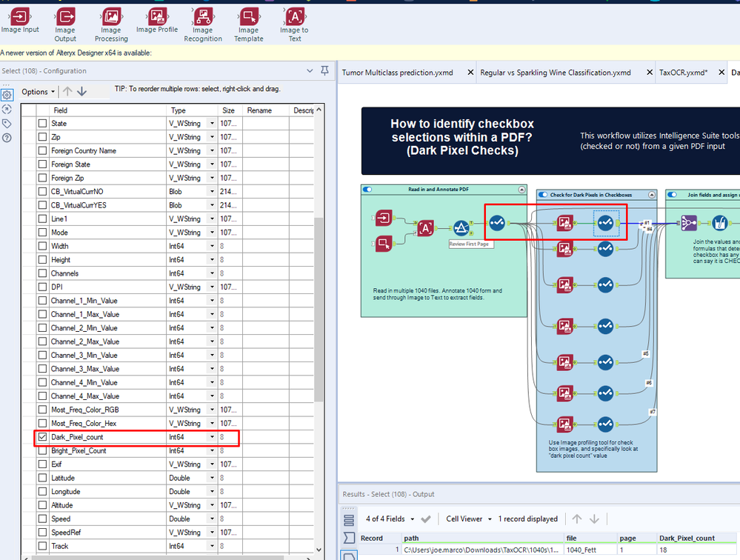Select the result cell showing 1040_Fett

[x=591, y=550]
